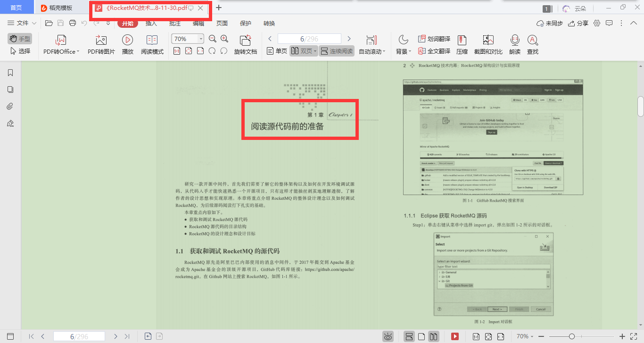
Task: Open the 页面 ribbon tab
Action: [222, 23]
